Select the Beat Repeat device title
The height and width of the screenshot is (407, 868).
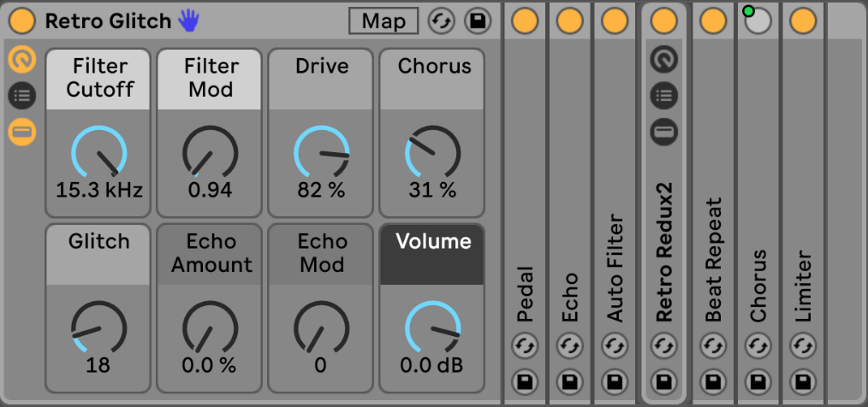pyautogui.click(x=713, y=259)
